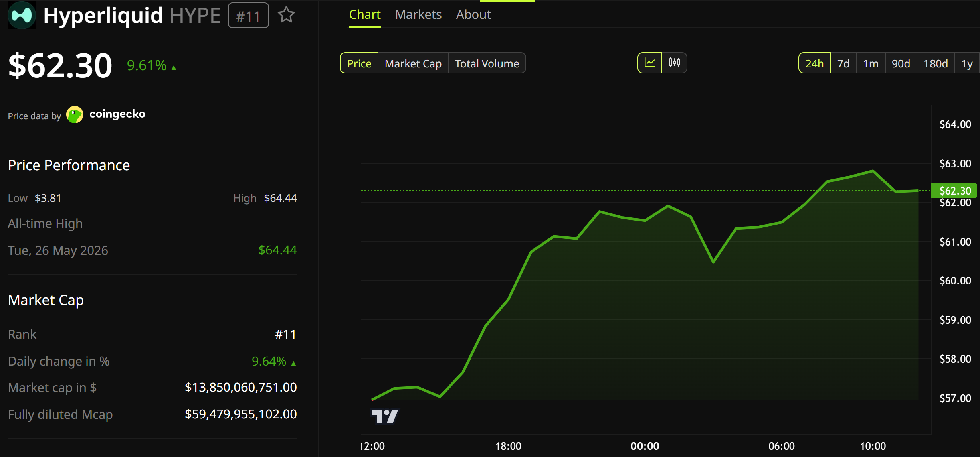Click the Tue, 26 May 2026 date

coord(58,250)
